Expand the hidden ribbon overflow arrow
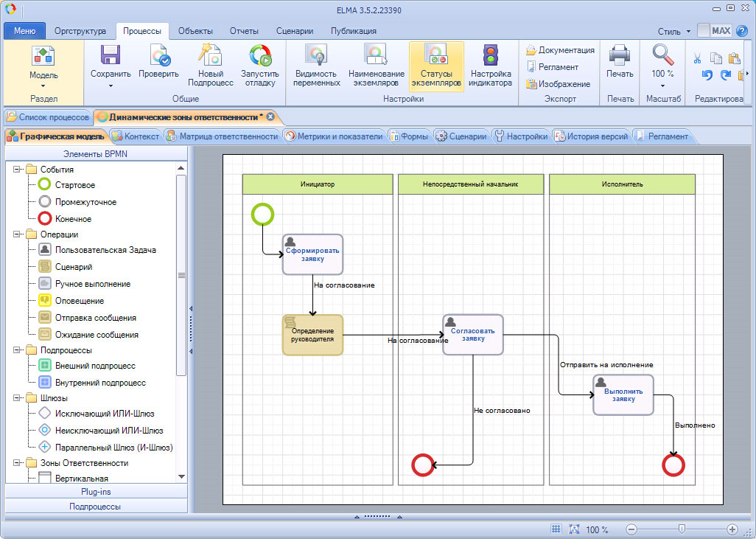This screenshot has width=756, height=539. tap(748, 74)
